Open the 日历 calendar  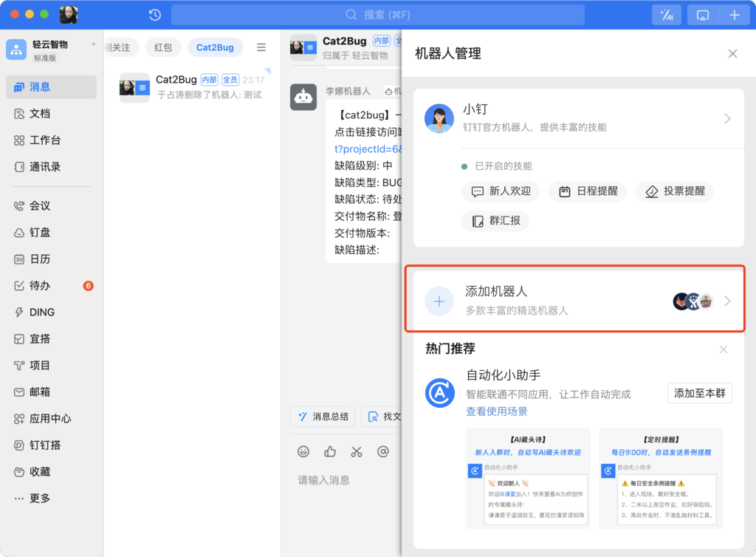51,259
